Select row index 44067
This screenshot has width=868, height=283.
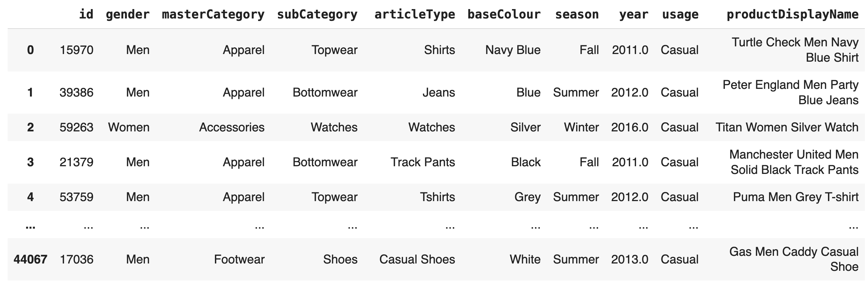[30, 259]
